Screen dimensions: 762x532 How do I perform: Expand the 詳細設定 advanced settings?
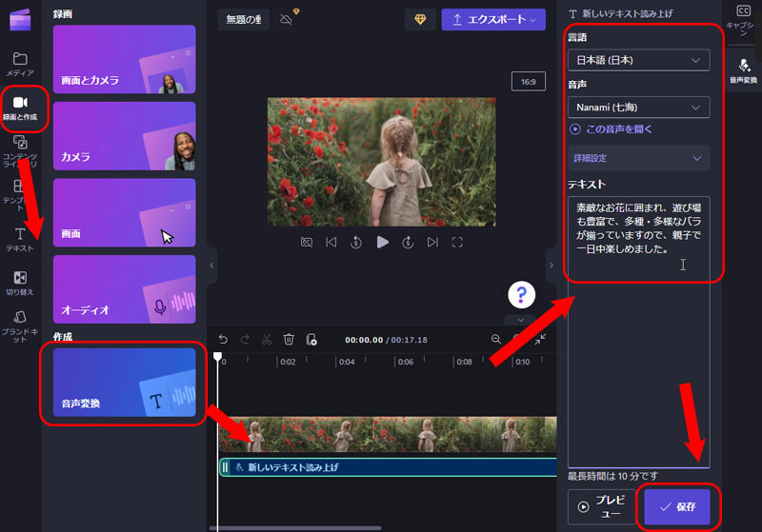pyautogui.click(x=638, y=158)
